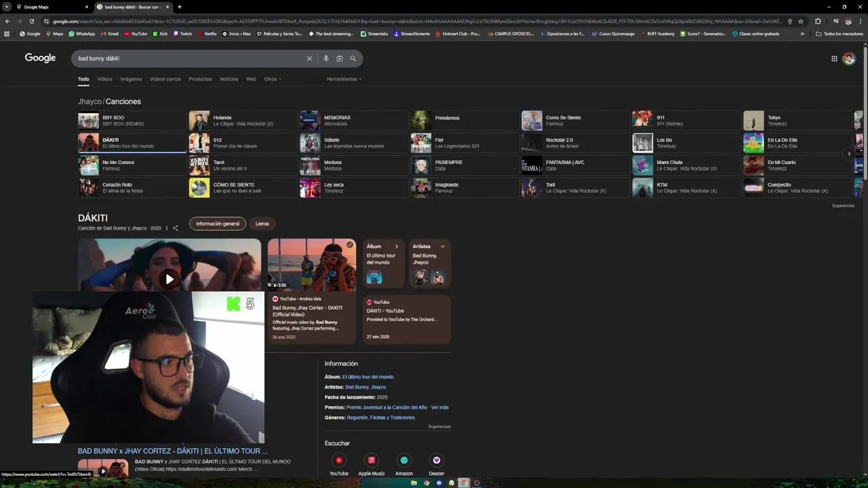
Task: Open the Twitch bookmark
Action: point(182,34)
